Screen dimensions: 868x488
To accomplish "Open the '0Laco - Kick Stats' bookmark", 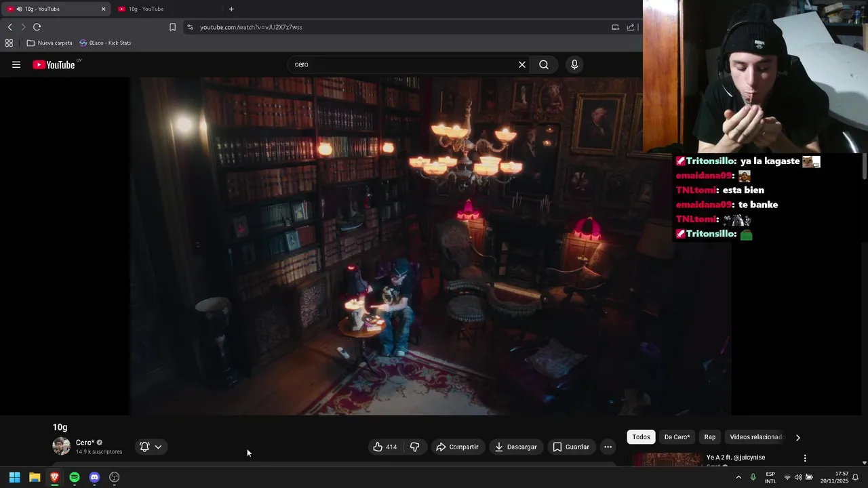I will (x=105, y=43).
